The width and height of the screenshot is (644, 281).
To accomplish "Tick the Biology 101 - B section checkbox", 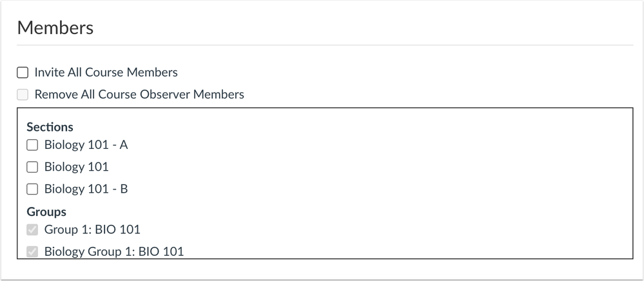I will pyautogui.click(x=32, y=189).
